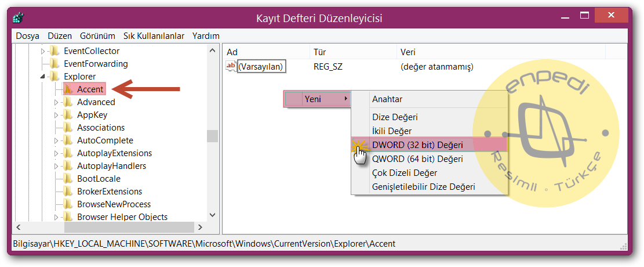The image size is (644, 267).
Task: Click the EventCollector folder icon
Action: tap(54, 51)
